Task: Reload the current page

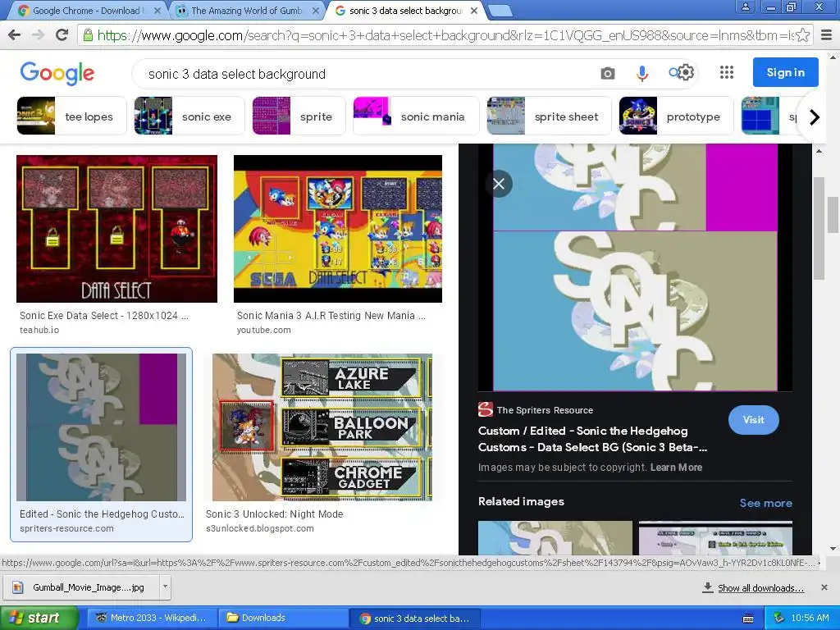Action: point(62,35)
